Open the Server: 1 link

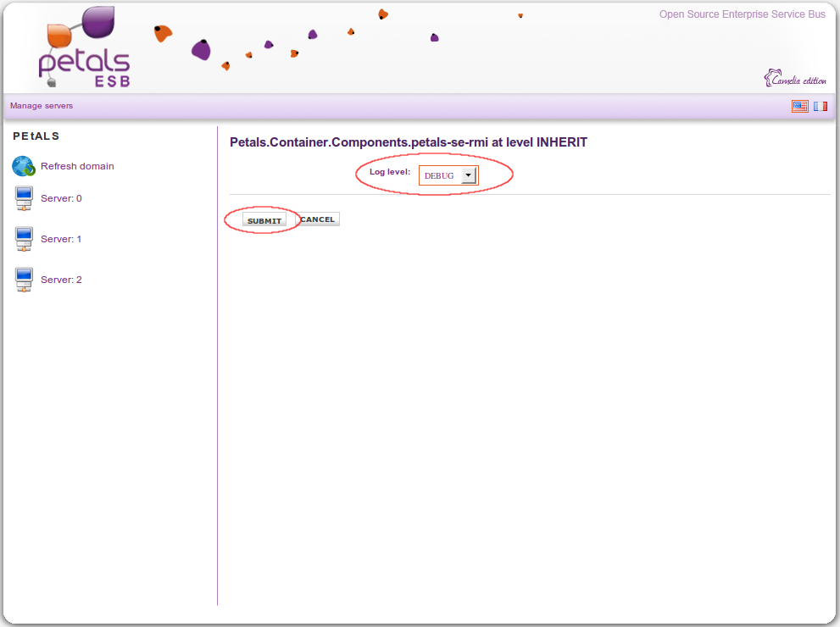click(61, 239)
